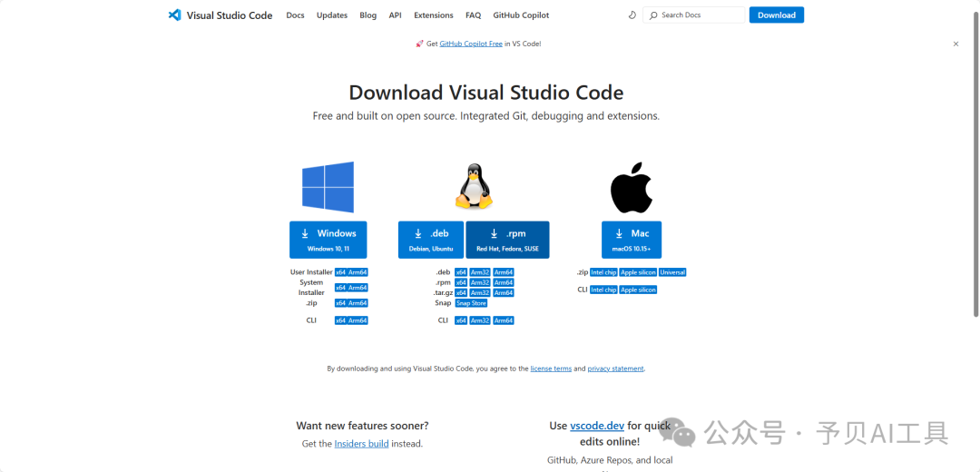Open the Snap Store link
Screen dimensions: 980x472
click(x=471, y=303)
